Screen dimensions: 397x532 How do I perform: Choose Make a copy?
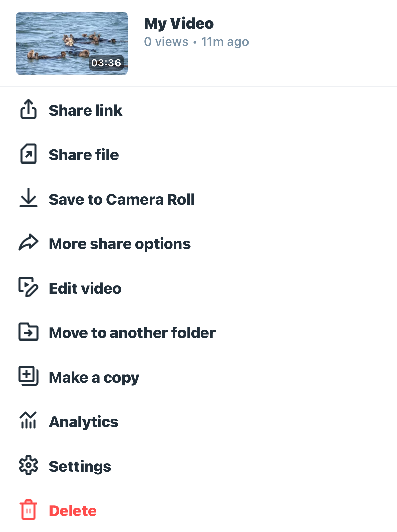click(94, 377)
